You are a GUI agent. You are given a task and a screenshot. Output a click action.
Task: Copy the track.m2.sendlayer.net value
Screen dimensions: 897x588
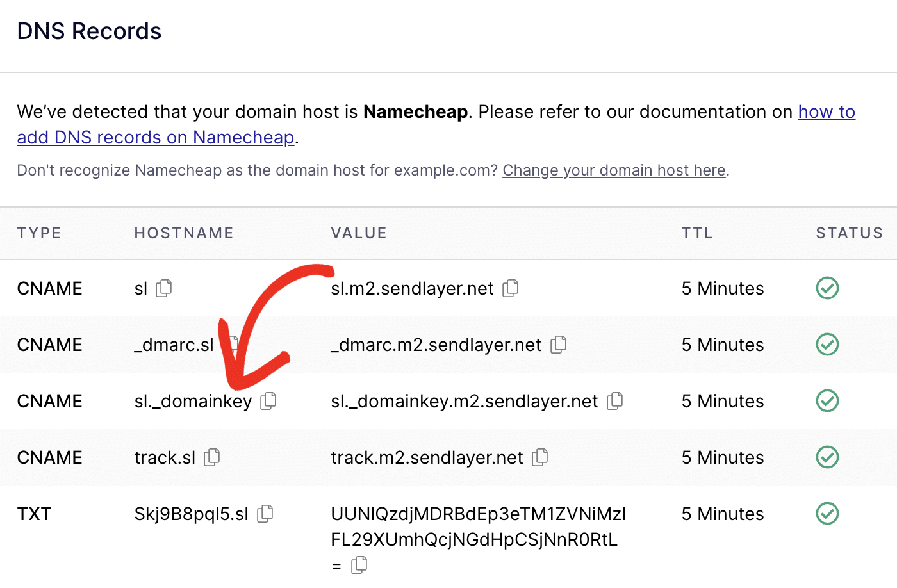(540, 457)
